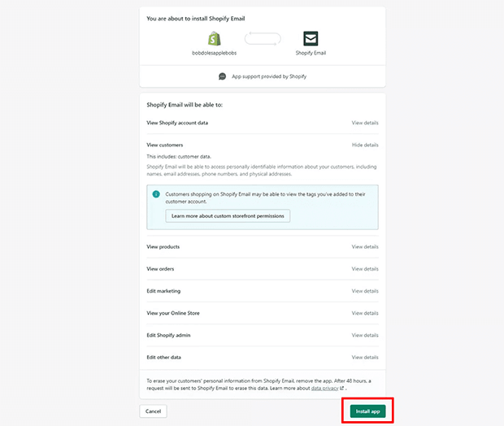
Task: Click the info icon in the blue notice
Action: (x=156, y=194)
